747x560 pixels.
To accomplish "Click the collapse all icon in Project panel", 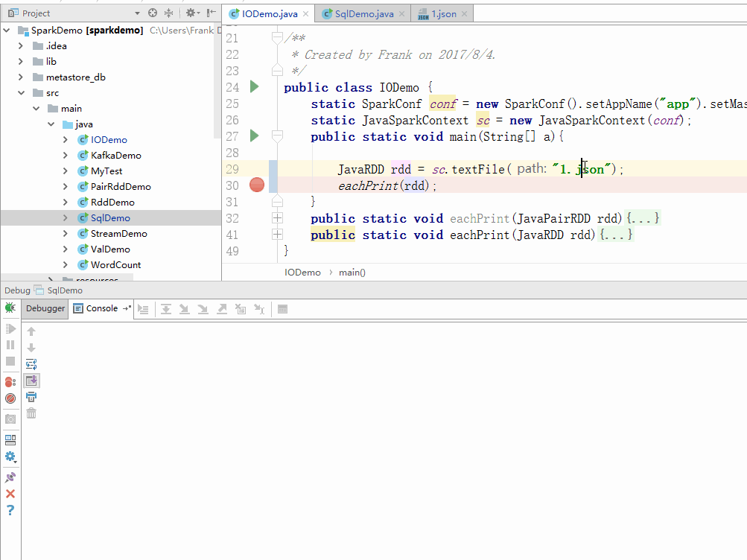I will tap(168, 13).
